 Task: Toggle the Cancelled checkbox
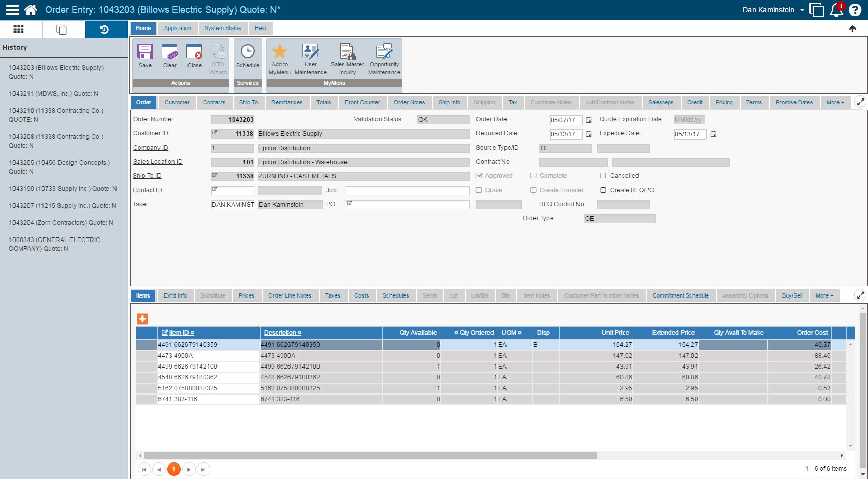point(603,176)
